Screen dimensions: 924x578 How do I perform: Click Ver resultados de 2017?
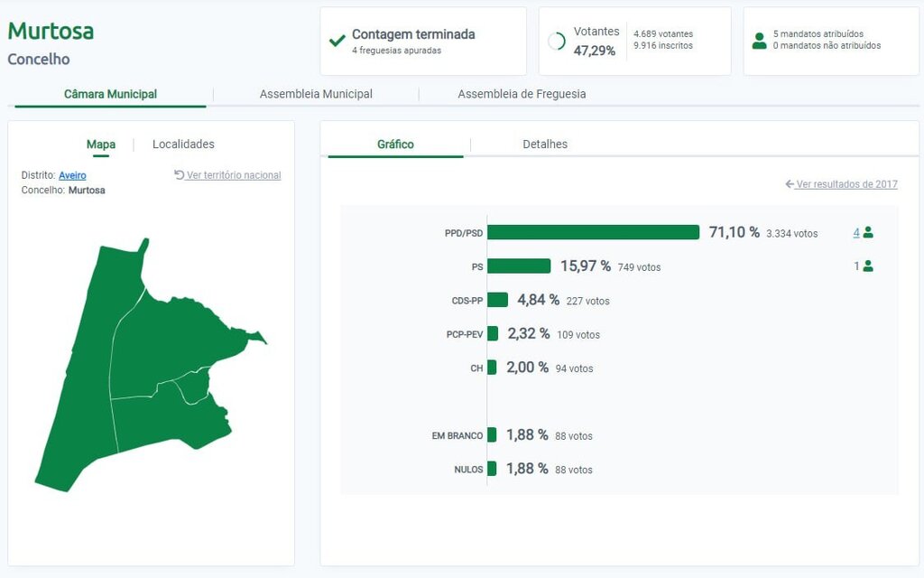pos(844,184)
